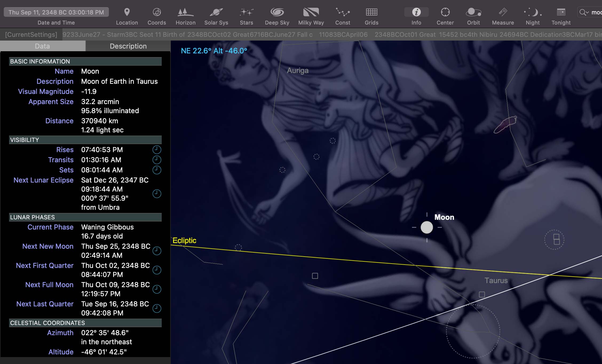The image size is (602, 364).
Task: Toggle the Deep Sky galaxy icon
Action: tap(277, 12)
